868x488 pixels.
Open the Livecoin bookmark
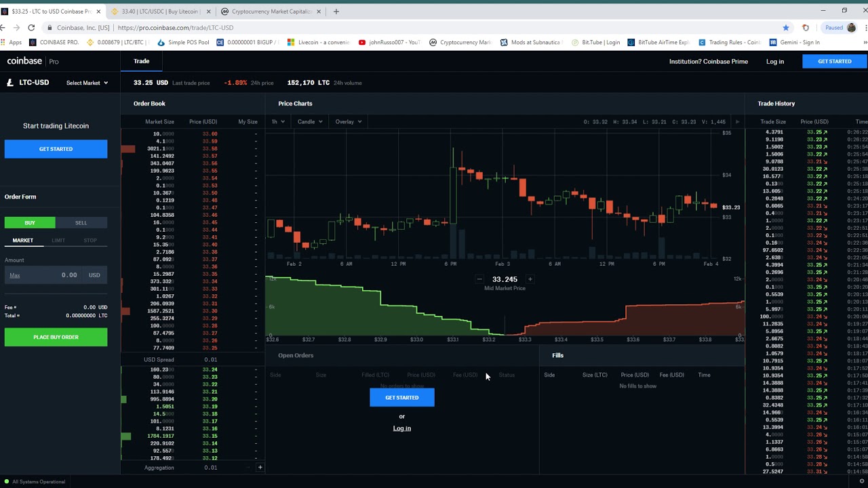click(319, 42)
